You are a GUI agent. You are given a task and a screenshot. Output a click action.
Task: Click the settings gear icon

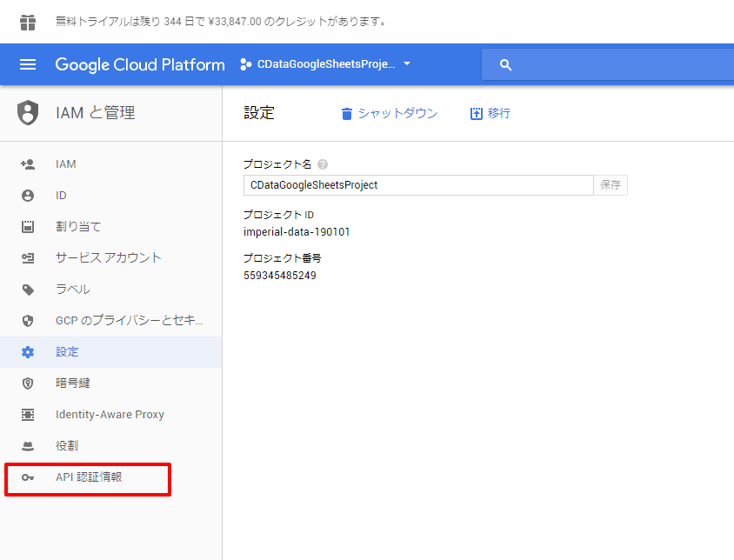point(28,352)
